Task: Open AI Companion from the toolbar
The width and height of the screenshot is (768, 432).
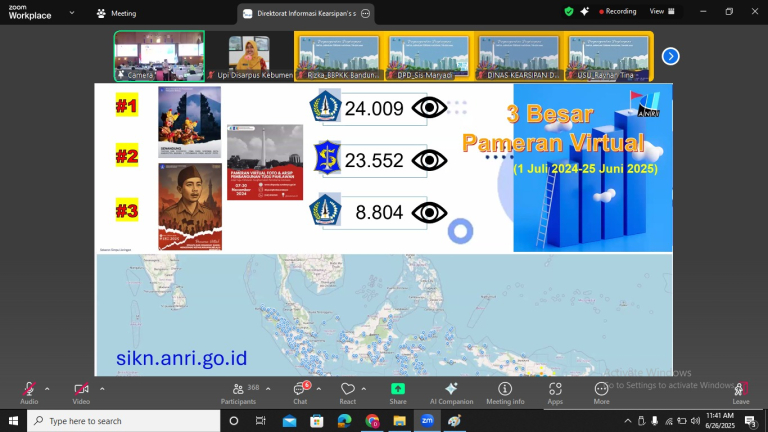Action: point(452,393)
